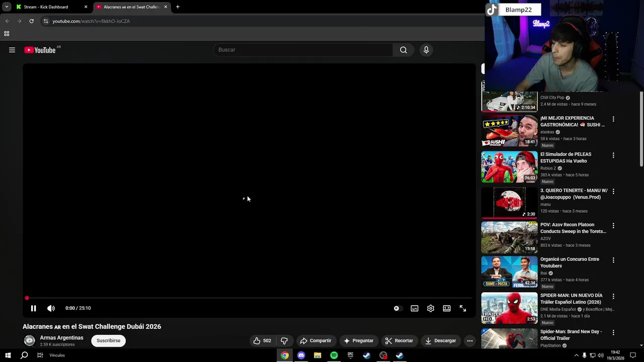Click the youtube.com address bar URL
The width and height of the screenshot is (644, 362).
pos(91,21)
